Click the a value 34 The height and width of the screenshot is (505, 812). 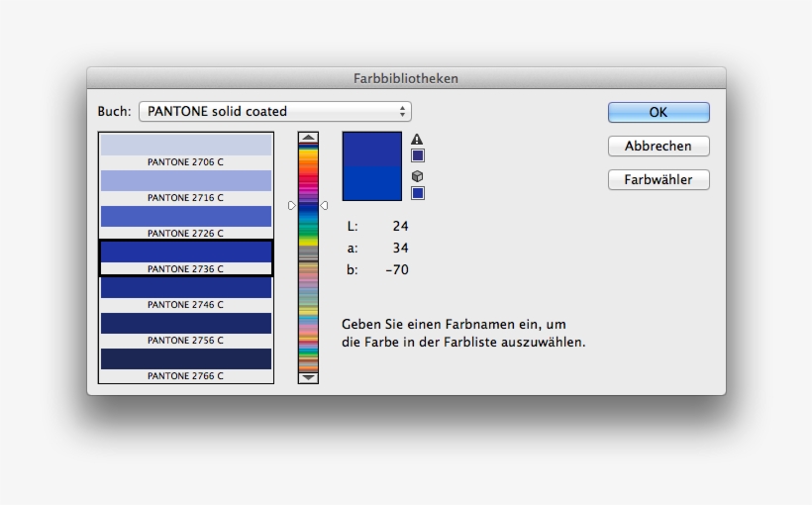[x=400, y=249]
